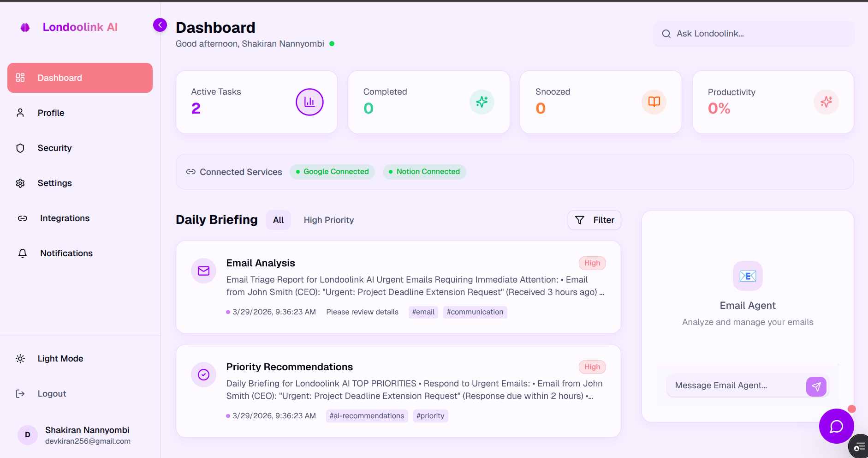Go to the Profile page
This screenshot has height=458, width=868.
(80, 113)
